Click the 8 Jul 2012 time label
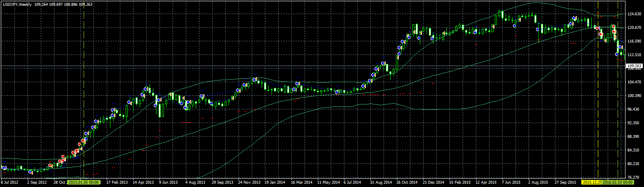644x187 pixels. tap(9, 182)
